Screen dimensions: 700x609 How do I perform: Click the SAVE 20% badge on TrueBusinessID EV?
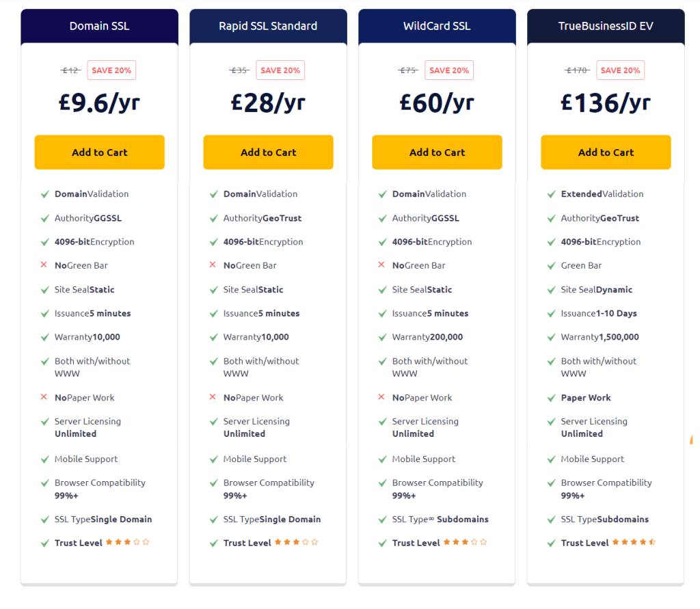tap(621, 70)
